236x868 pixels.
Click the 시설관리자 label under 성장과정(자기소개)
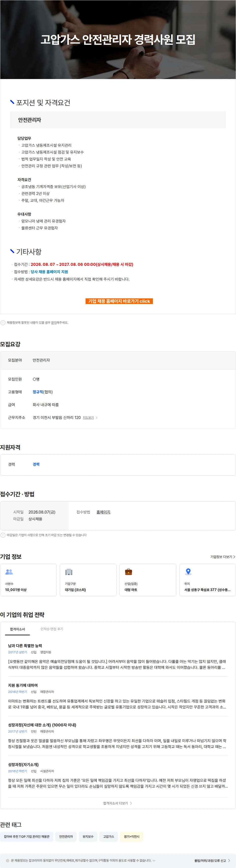(47, 771)
